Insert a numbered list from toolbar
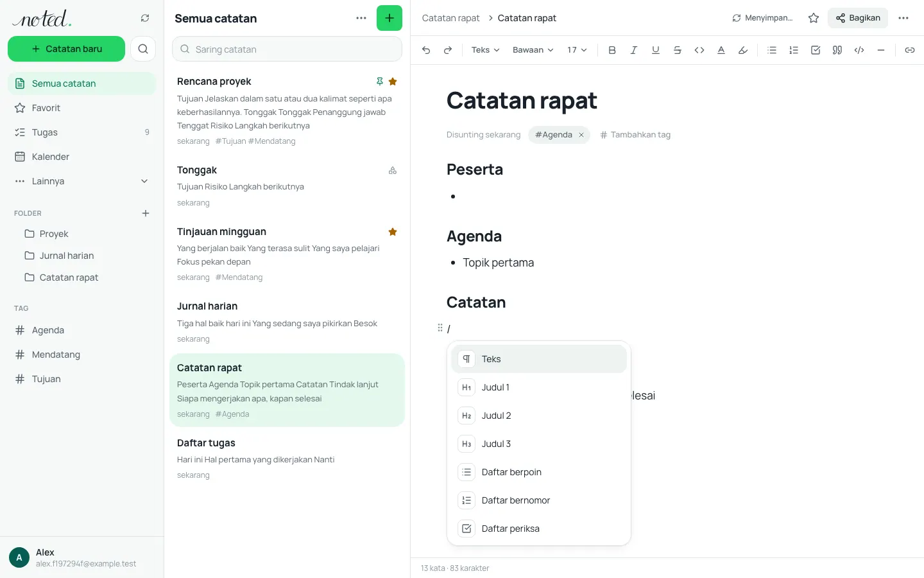 794,50
